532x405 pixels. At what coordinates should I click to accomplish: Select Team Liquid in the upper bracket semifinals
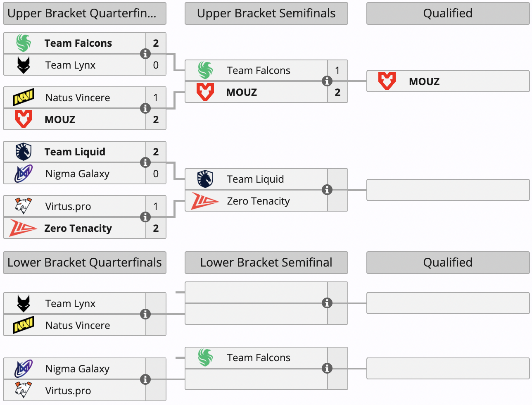coord(255,179)
